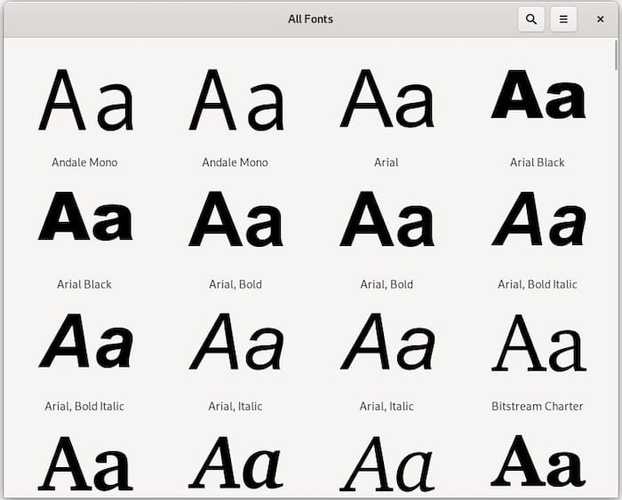Image resolution: width=622 pixels, height=500 pixels.
Task: Open Arial, Bold Italic preview beside Arial, Italic
Action: click(85, 341)
